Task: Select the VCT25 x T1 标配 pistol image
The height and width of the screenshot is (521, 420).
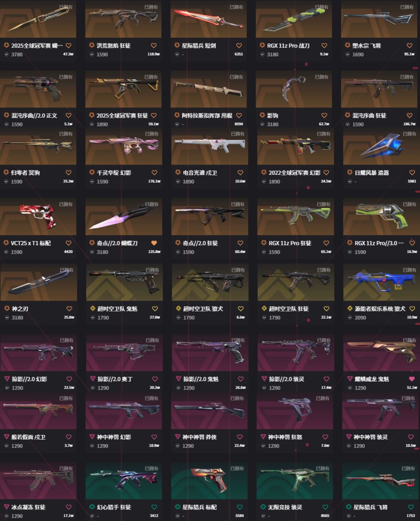Action: point(38,216)
